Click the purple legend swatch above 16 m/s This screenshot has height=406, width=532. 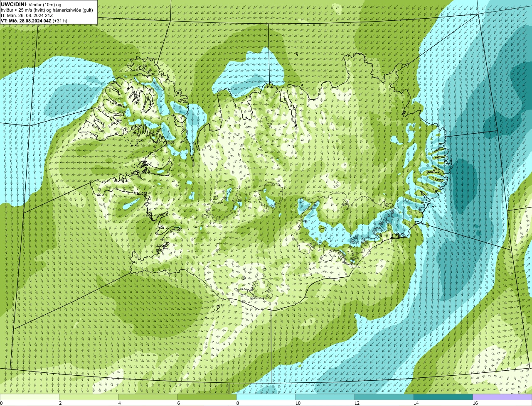pyautogui.click(x=502, y=397)
